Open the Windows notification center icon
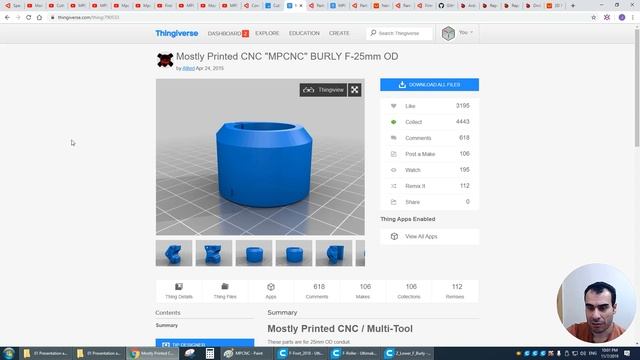The width and height of the screenshot is (640, 360). (x=627, y=353)
